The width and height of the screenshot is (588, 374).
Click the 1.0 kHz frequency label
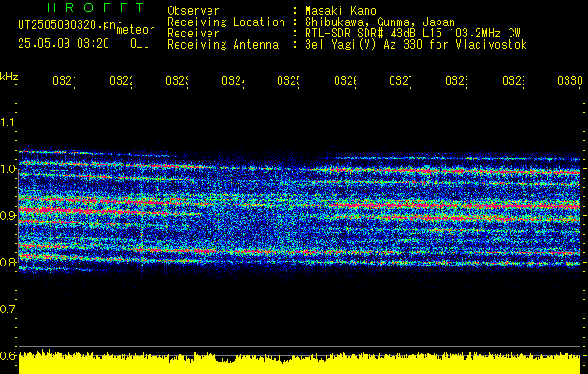7,169
